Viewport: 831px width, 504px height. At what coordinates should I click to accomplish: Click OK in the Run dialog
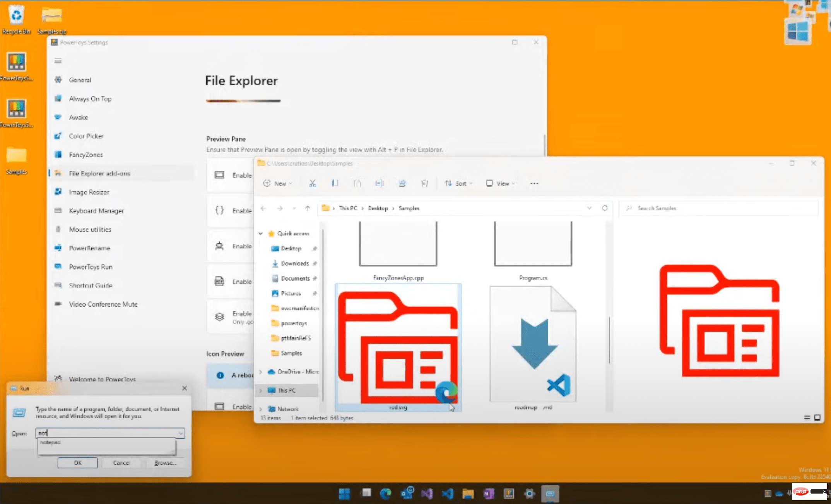pos(77,462)
